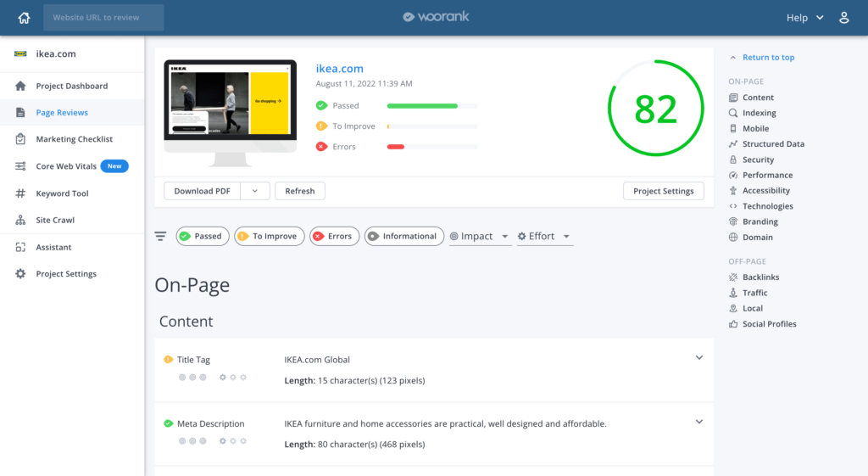Click the 82 score circle
Viewport: 868px width, 476px height.
point(655,108)
